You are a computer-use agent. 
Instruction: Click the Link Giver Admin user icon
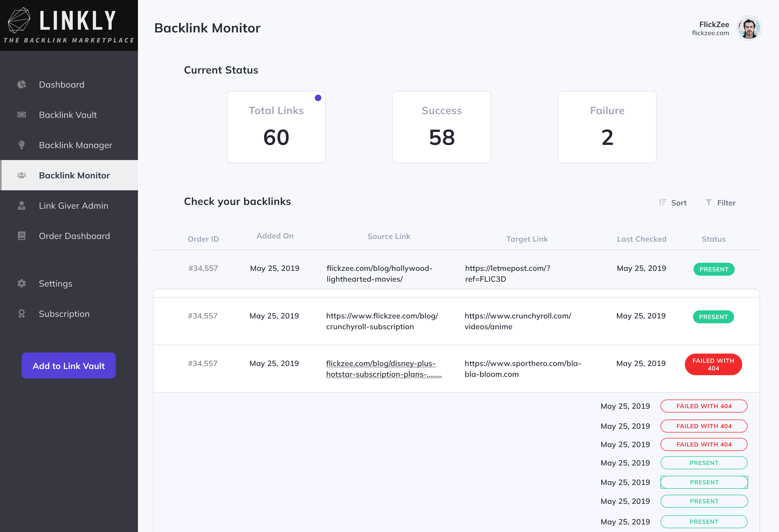click(21, 206)
